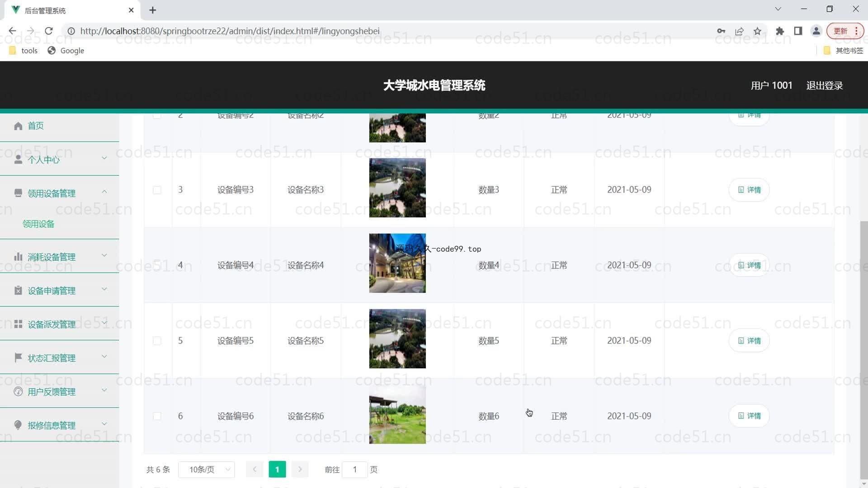Click the previous page arrow
Viewport: 868px width, 488px height.
pyautogui.click(x=255, y=469)
